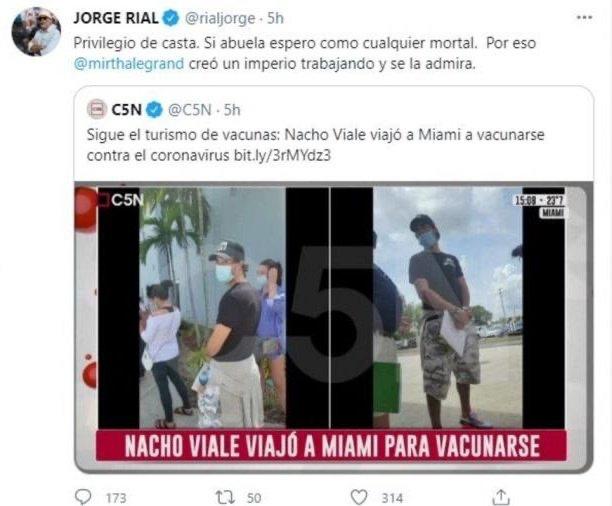
Task: Click the C5N account name
Action: [x=126, y=110]
